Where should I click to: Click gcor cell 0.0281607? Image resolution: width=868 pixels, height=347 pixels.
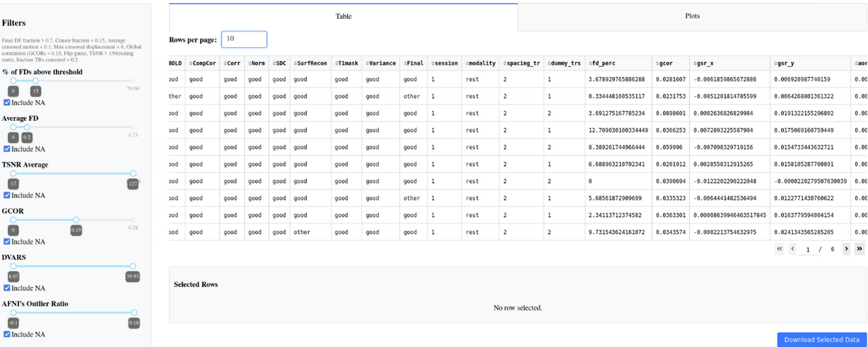(x=671, y=79)
